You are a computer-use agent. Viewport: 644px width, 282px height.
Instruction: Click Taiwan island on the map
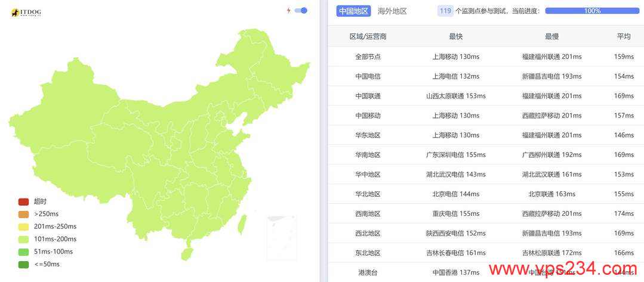[x=242, y=225]
